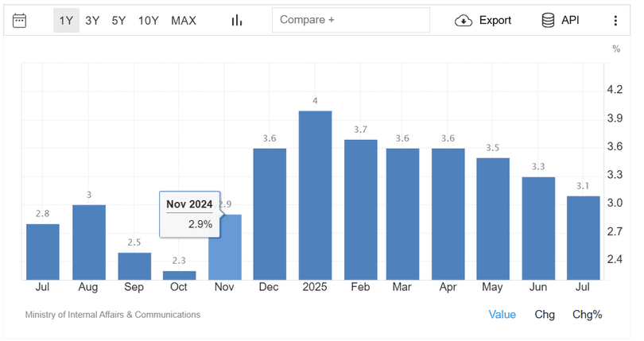Click the Compare + input field
The height and width of the screenshot is (341, 644).
tap(351, 21)
